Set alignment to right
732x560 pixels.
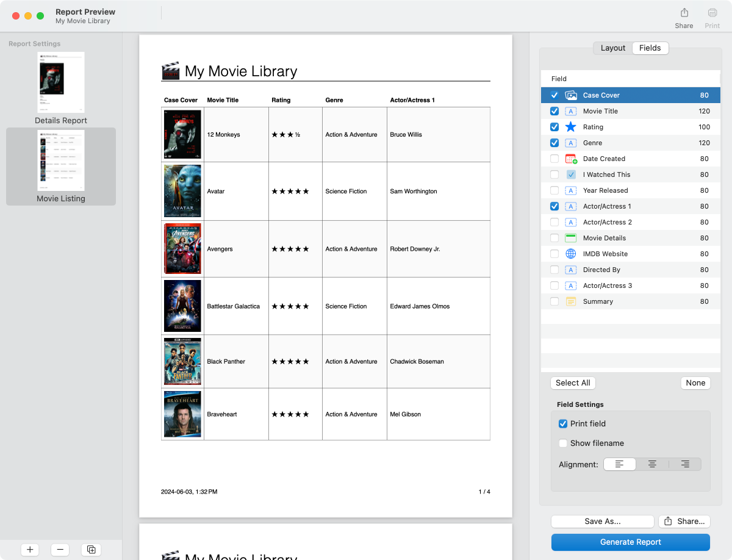(685, 464)
